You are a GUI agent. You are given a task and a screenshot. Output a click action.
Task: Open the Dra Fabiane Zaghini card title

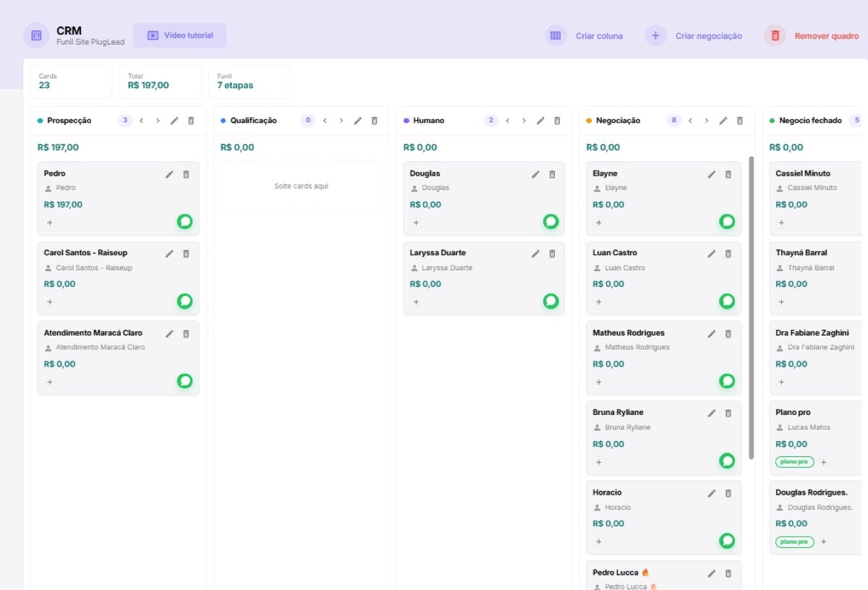812,333
